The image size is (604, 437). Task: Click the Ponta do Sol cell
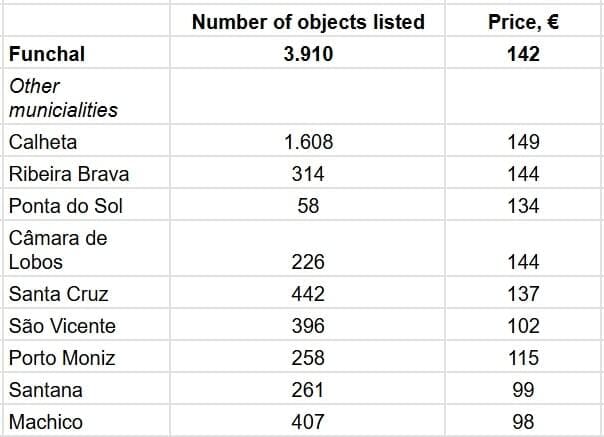pyautogui.click(x=64, y=206)
